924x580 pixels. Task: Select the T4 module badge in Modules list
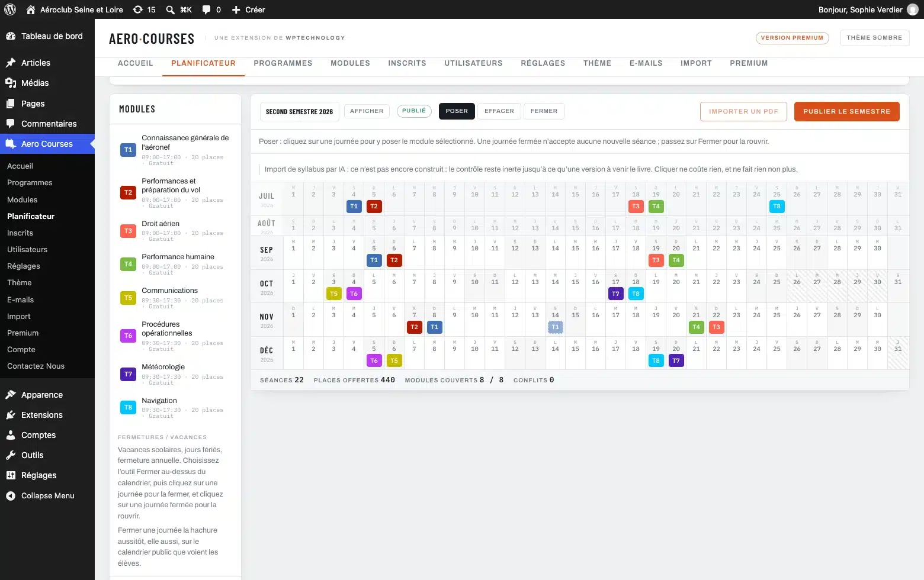coord(128,264)
